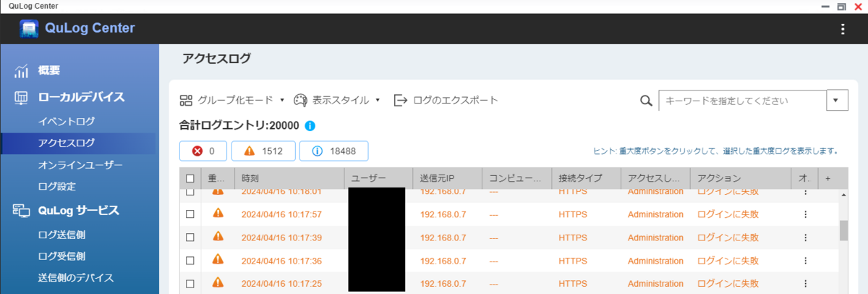This screenshot has height=294, width=868.
Task: Click timestamp 2024/04/16 10:17:57
Action: pyautogui.click(x=281, y=214)
